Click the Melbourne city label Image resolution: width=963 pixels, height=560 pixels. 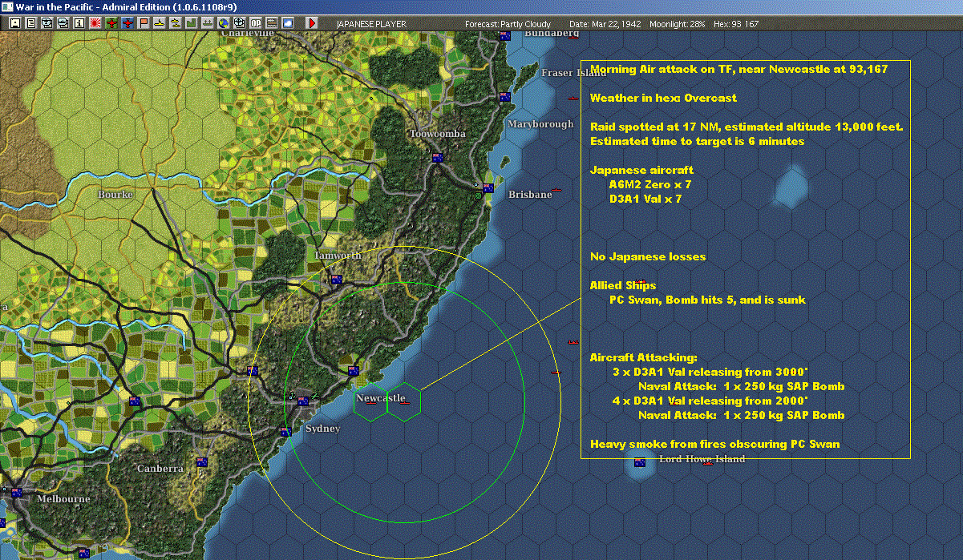(x=63, y=498)
